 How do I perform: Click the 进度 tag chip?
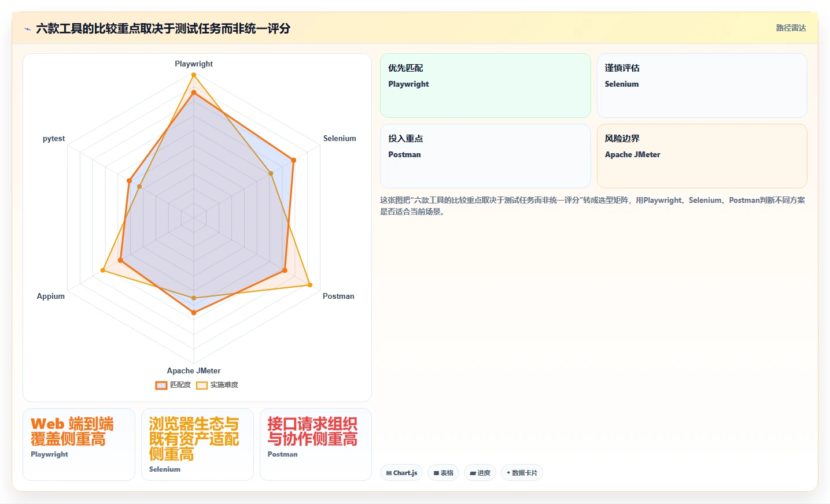480,473
